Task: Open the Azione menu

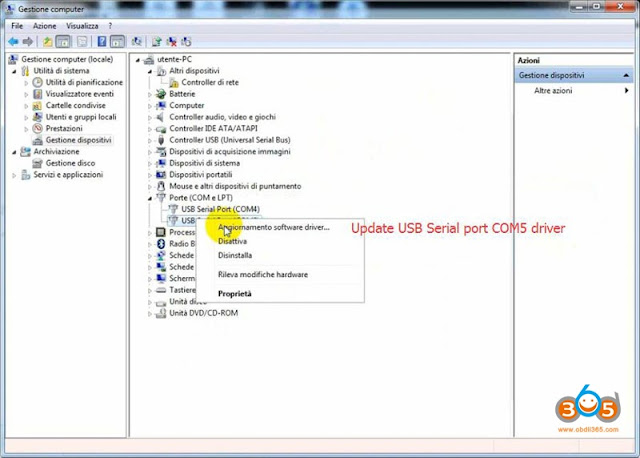Action: pos(44,26)
